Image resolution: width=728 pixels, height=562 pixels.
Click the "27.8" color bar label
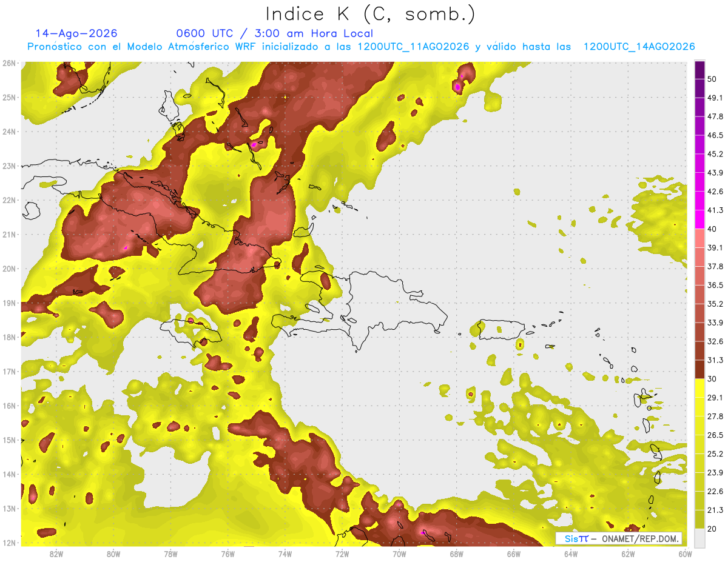(x=715, y=416)
